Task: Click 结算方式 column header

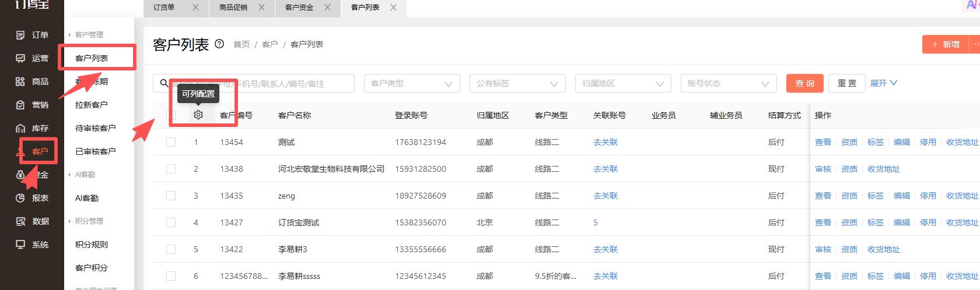Action: coord(785,115)
